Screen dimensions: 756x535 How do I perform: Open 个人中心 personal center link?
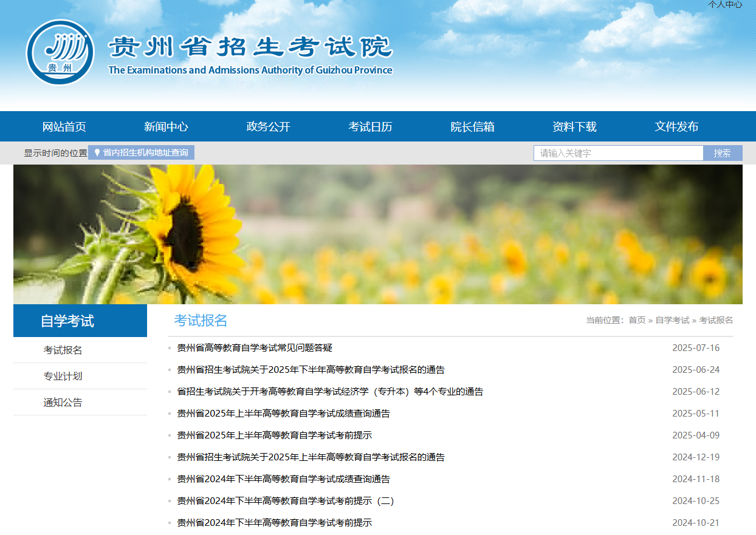(x=724, y=4)
